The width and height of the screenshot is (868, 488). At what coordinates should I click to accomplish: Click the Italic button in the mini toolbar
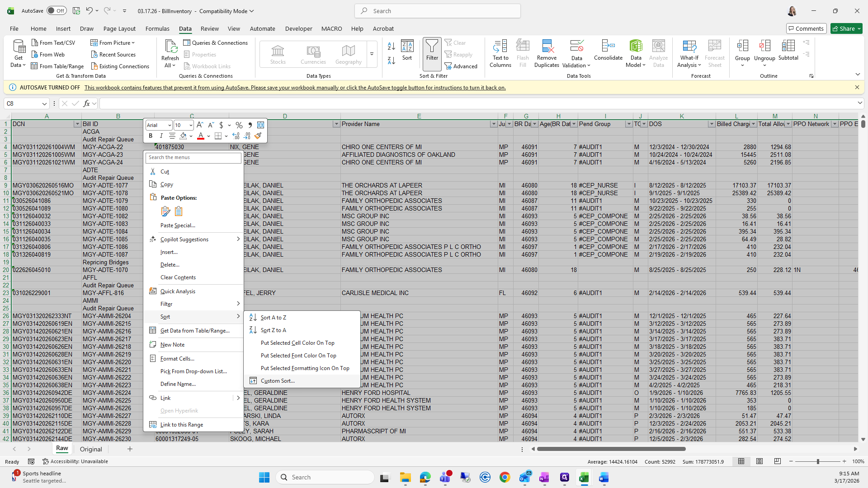(161, 136)
